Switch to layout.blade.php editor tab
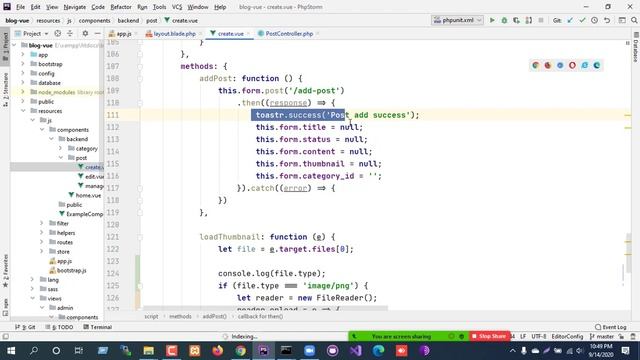Viewport: 640px width, 360px height. (x=174, y=33)
